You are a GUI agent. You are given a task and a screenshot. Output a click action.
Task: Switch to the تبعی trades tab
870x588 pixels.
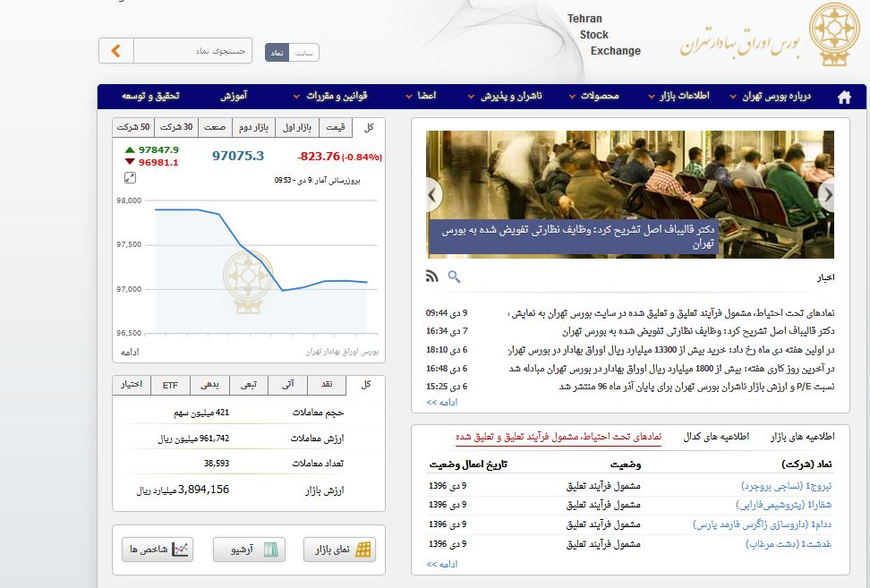click(x=249, y=385)
